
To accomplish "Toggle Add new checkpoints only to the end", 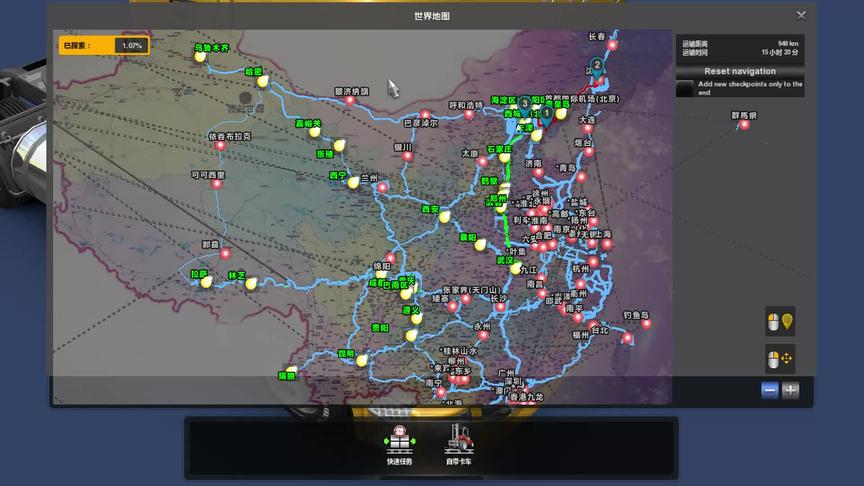I will [685, 88].
